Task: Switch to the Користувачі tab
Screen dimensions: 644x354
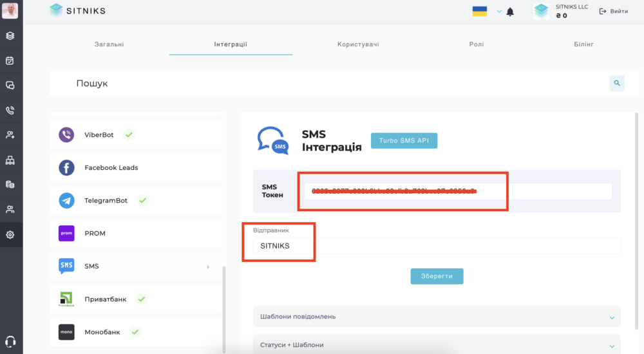Action: 358,44
